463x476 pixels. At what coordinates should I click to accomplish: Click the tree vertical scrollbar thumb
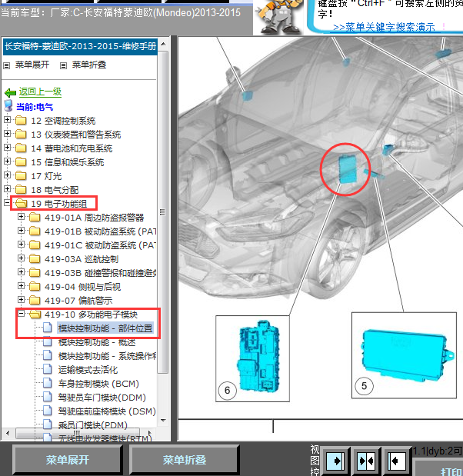tap(163, 212)
